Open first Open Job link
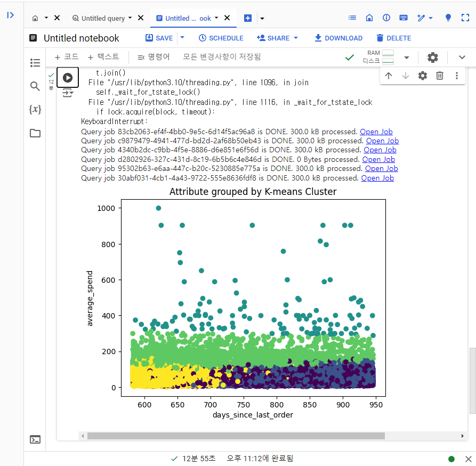Screen dimensions: 476x466 (x=376, y=132)
